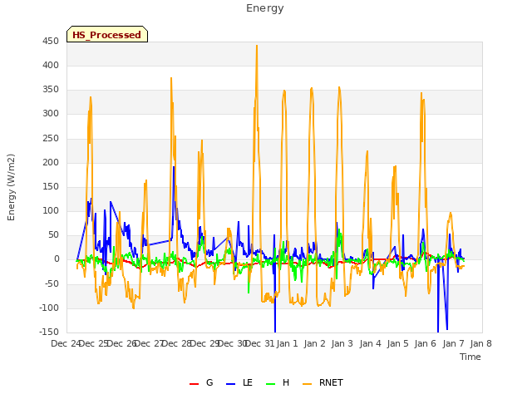Click the 300 y-axis tick label
Screen dimensions: 532x399
click(51, 114)
